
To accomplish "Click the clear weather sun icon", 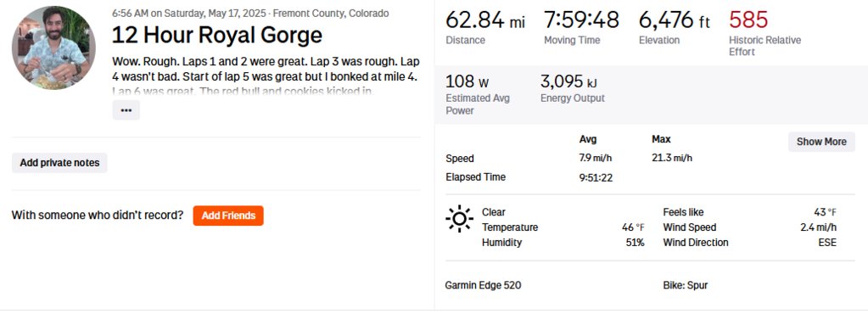I will 460,219.
